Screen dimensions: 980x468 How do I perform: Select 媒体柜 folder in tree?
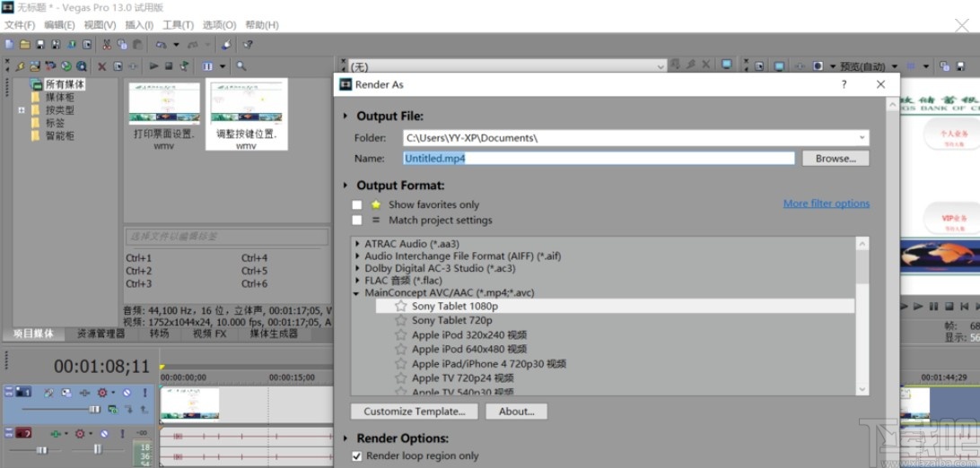tap(60, 97)
